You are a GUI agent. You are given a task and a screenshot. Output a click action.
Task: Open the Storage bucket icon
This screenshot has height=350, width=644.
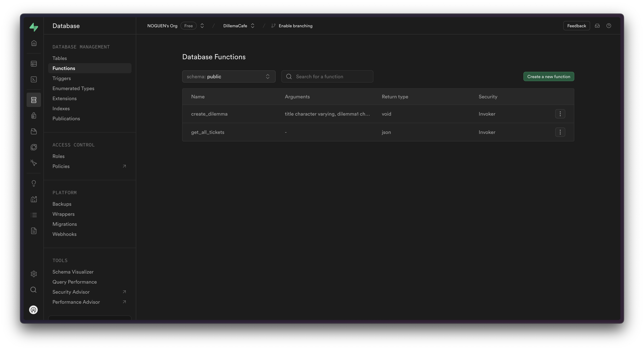tap(34, 131)
